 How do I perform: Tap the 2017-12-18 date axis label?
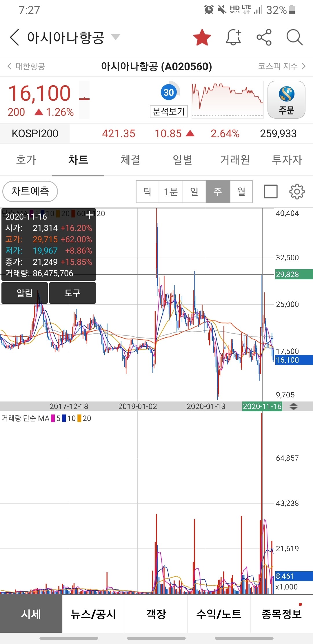69,406
